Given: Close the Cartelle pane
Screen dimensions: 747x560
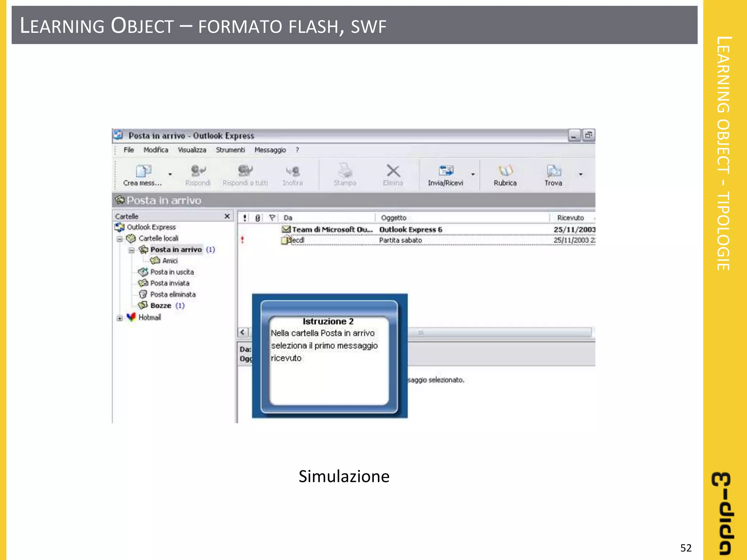Looking at the screenshot, I should pyautogui.click(x=227, y=216).
